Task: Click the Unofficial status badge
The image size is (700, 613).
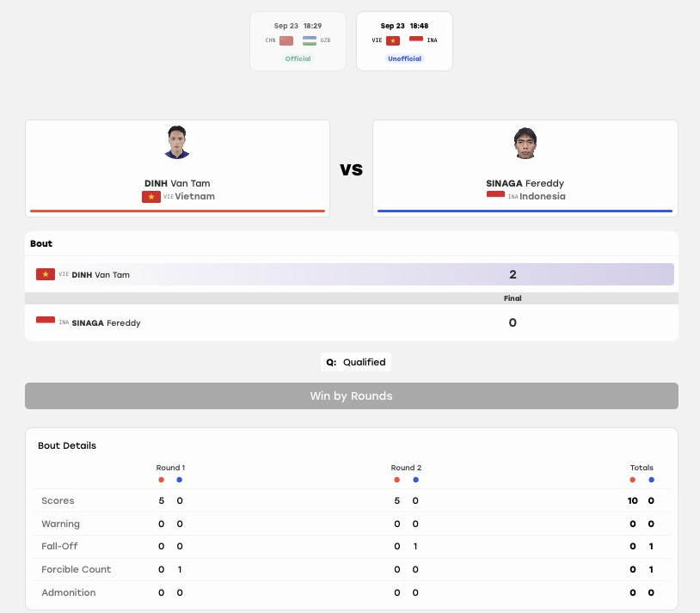Action: click(x=404, y=58)
